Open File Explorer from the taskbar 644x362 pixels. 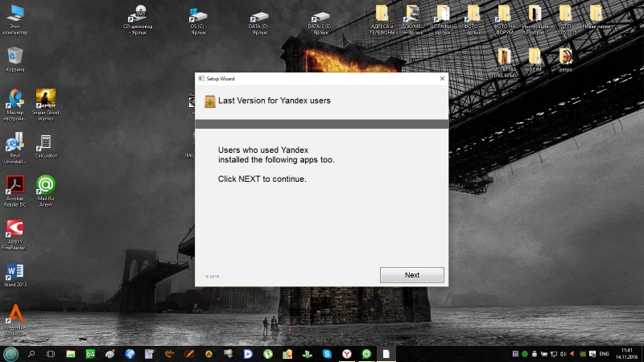point(71,354)
